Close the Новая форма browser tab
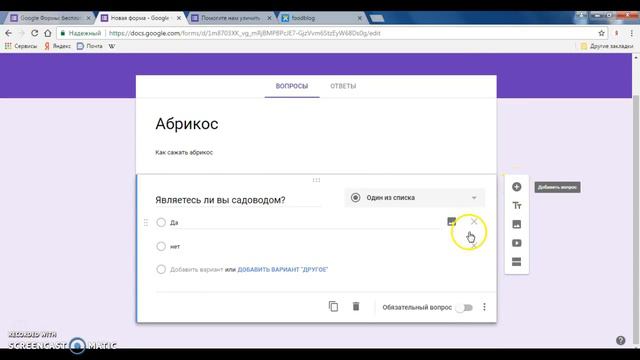The height and width of the screenshot is (360, 640). [179, 18]
